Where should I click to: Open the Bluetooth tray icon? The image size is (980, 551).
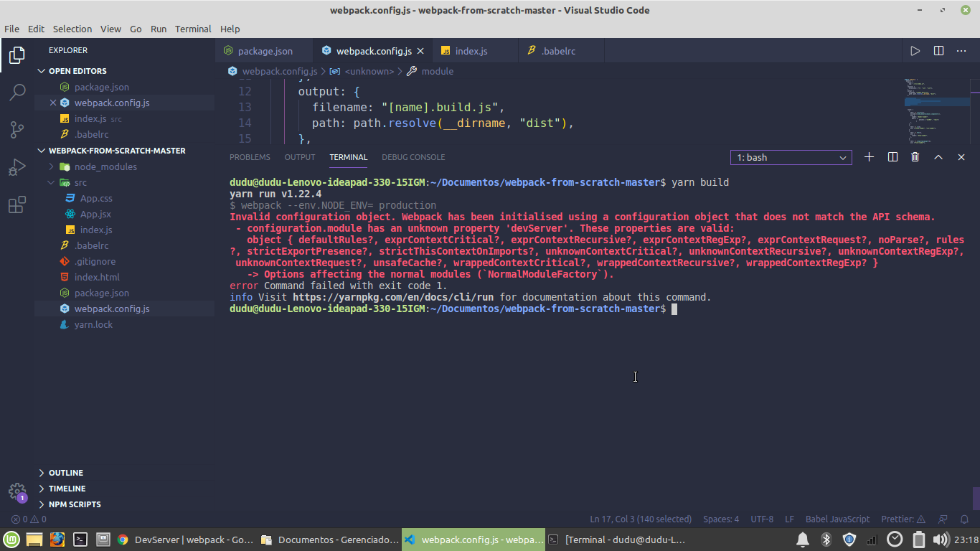(x=826, y=540)
